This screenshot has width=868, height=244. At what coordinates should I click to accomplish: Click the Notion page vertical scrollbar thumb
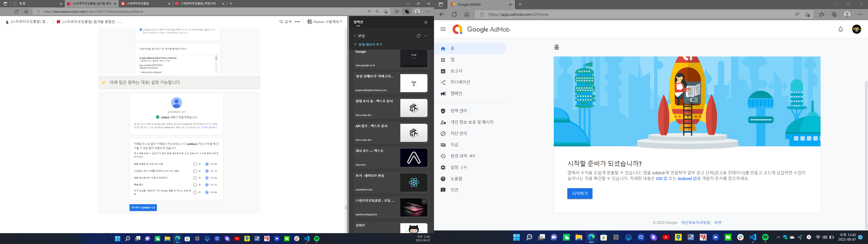(x=346, y=208)
